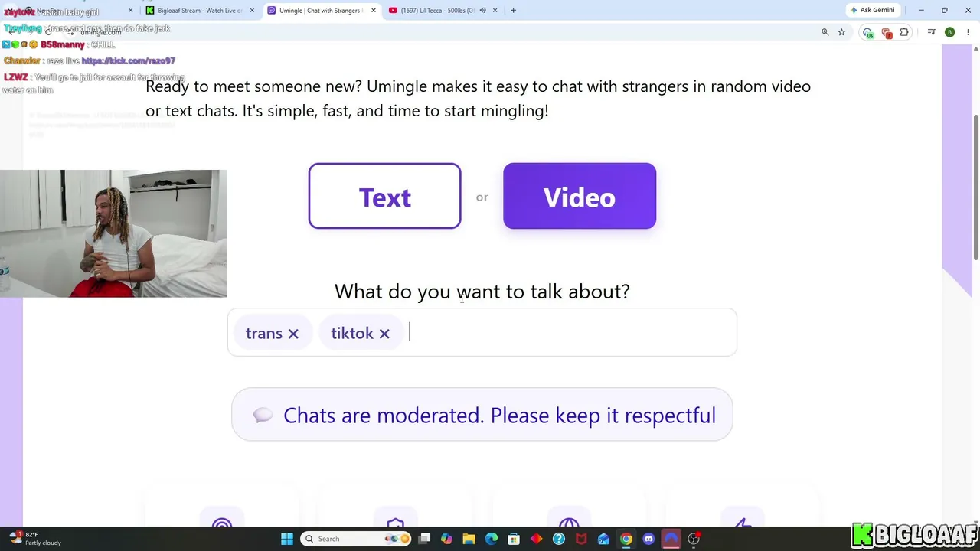Launch Copilot from the taskbar
The width and height of the screenshot is (980, 551).
click(x=447, y=539)
